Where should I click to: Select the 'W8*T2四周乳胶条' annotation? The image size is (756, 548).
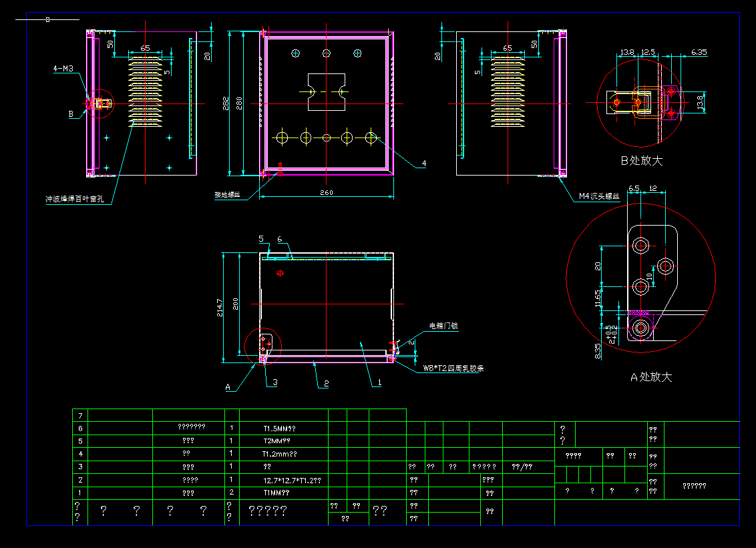[453, 368]
